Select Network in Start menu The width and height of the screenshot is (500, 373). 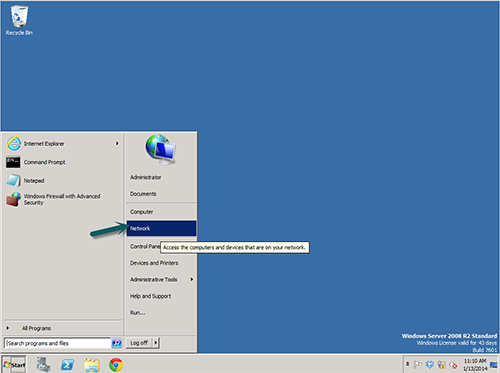pyautogui.click(x=161, y=228)
